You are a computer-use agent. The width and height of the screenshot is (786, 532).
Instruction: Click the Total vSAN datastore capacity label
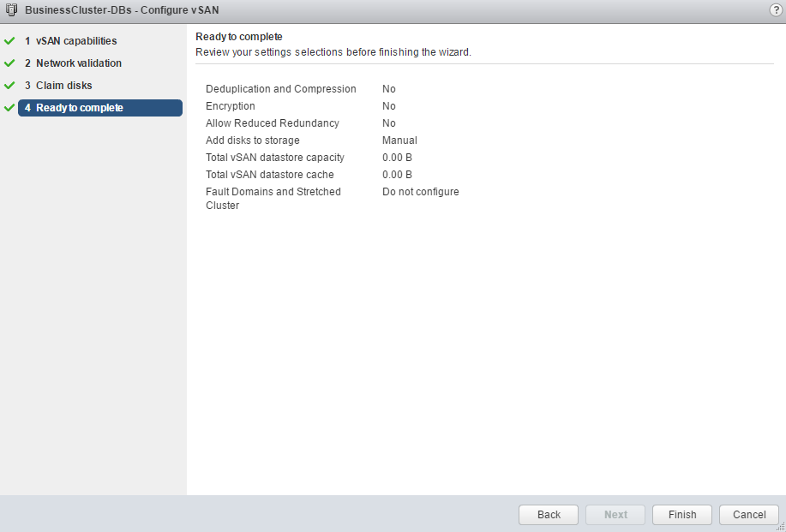click(x=274, y=158)
